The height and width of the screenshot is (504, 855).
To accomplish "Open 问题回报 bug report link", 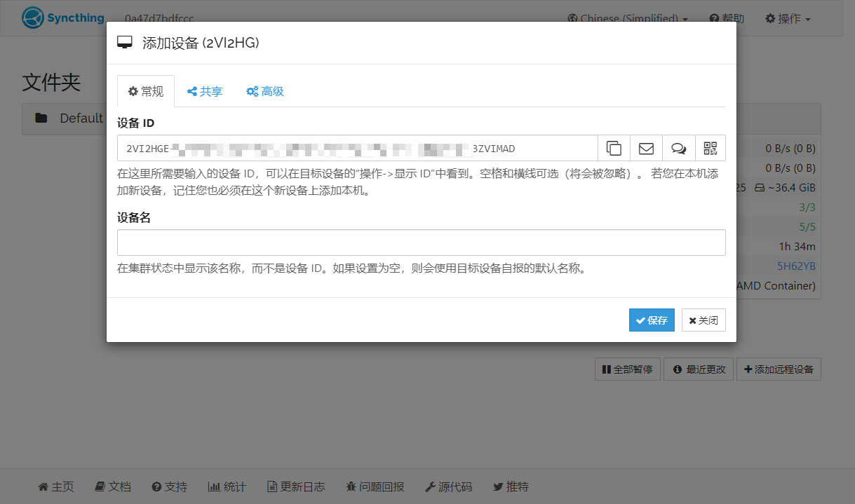I will coord(375,486).
